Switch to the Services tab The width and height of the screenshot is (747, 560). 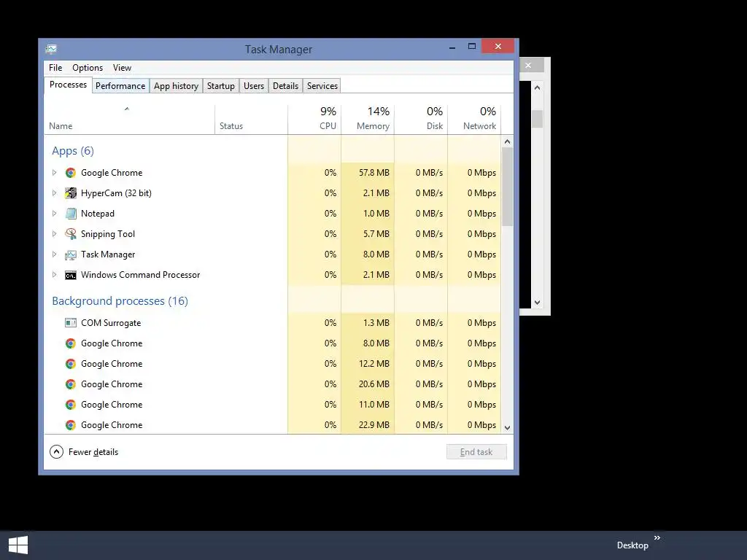(322, 86)
